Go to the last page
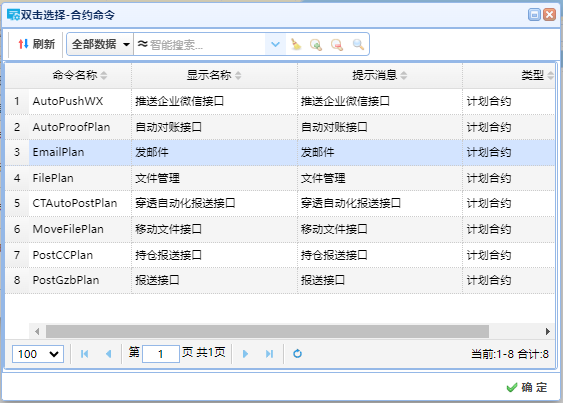 tap(269, 354)
